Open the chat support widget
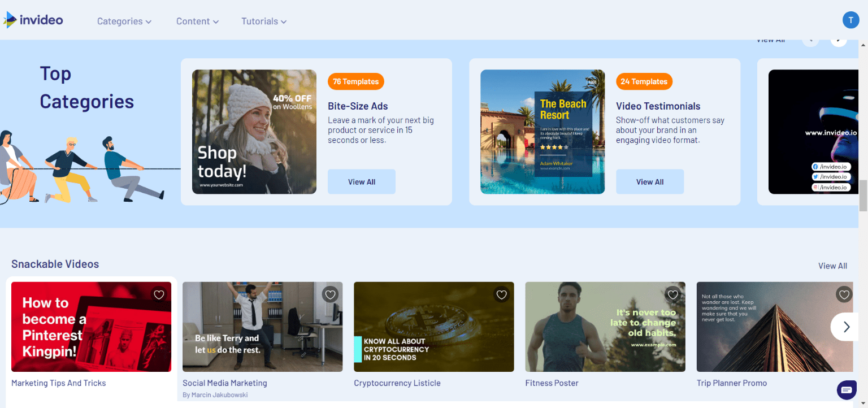Viewport: 868px width, 408px height. point(847,390)
